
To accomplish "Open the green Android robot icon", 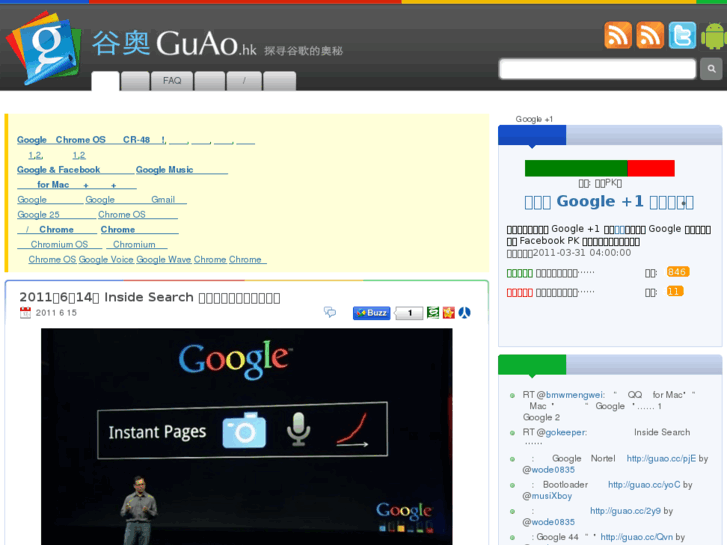I will point(714,36).
